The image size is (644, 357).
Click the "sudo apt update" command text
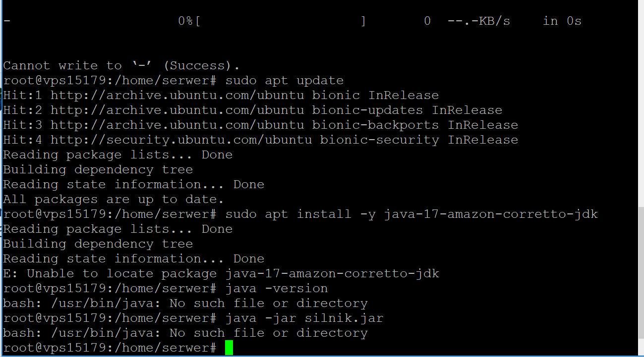(x=284, y=80)
